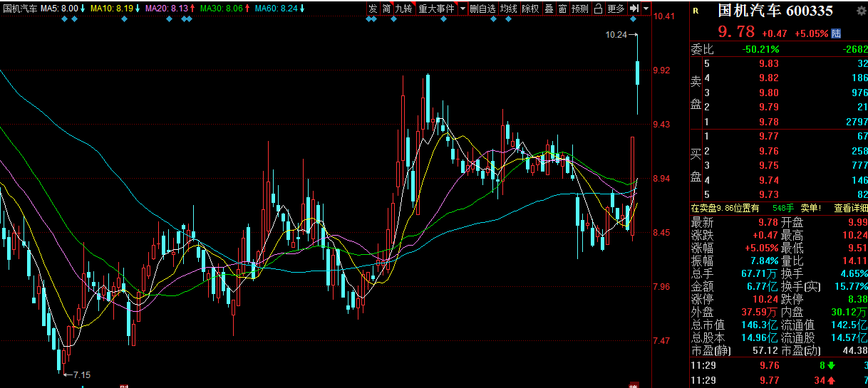
Task: Toggle 除权 price adjustment
Action: (530, 9)
